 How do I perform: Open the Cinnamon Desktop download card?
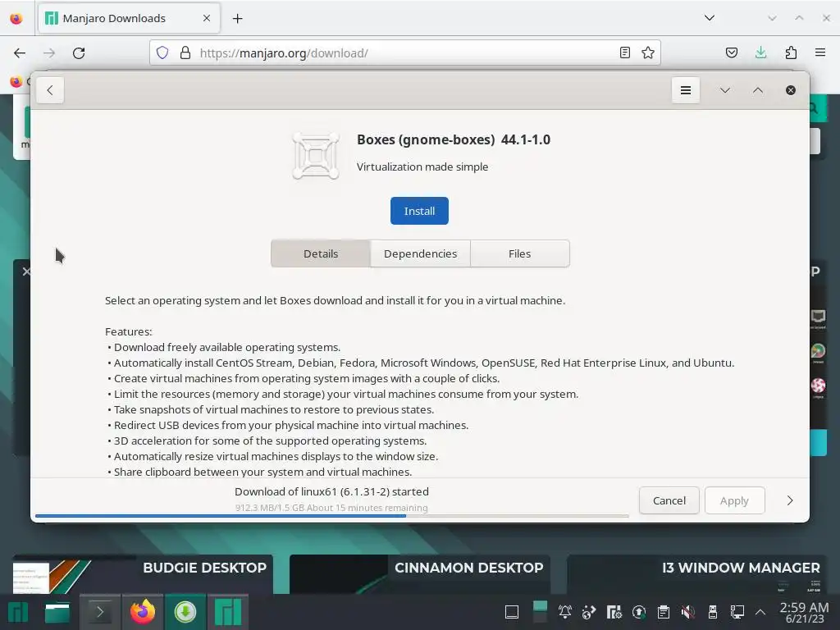pos(419,574)
